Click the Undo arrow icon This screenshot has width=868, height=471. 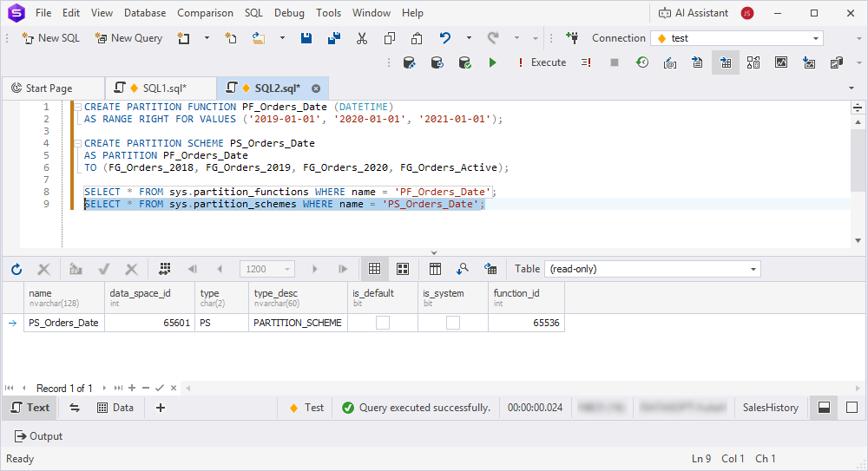pyautogui.click(x=444, y=38)
